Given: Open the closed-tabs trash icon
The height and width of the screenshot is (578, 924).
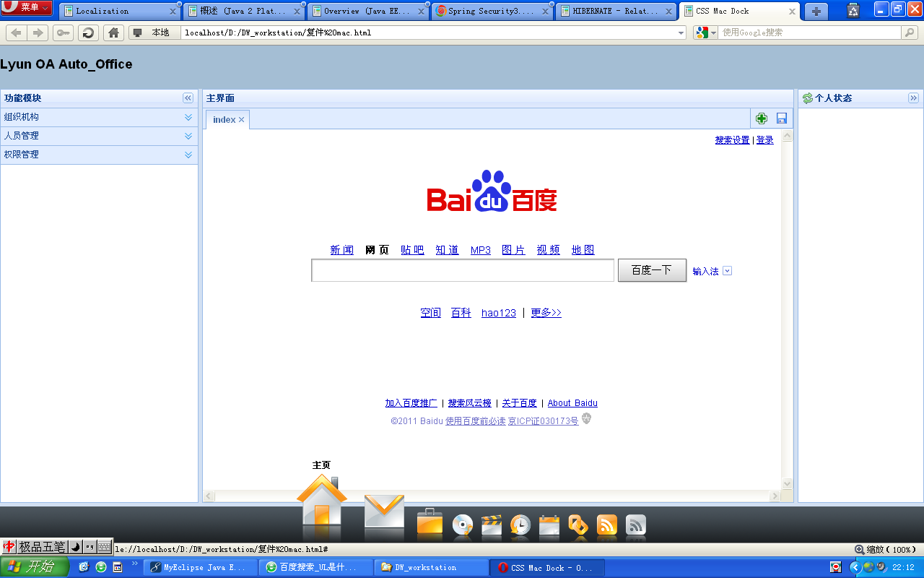Looking at the screenshot, I should click(853, 10).
